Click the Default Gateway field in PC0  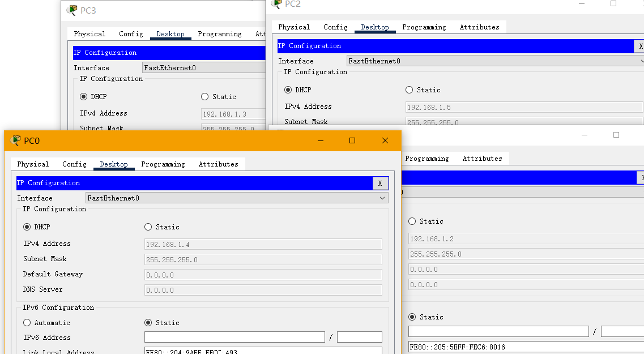click(x=263, y=275)
